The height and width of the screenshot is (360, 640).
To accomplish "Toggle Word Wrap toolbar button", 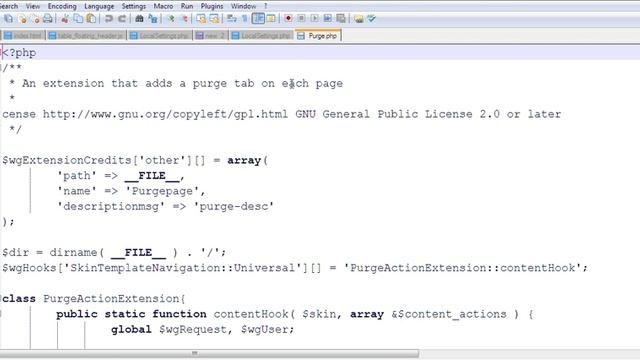I will pos(231,19).
